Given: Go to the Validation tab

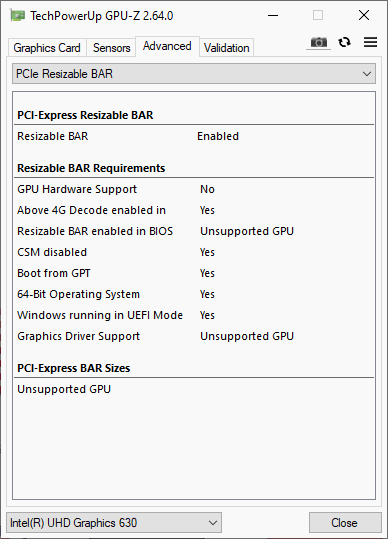Looking at the screenshot, I should [x=226, y=48].
